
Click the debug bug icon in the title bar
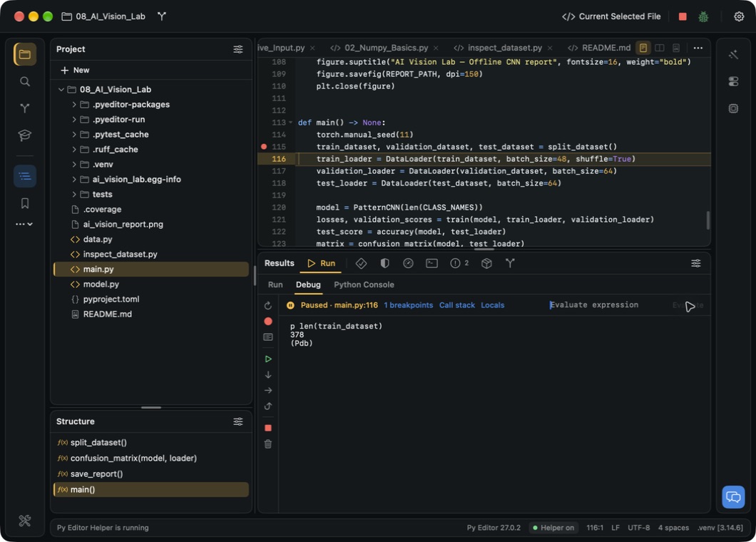pos(703,16)
